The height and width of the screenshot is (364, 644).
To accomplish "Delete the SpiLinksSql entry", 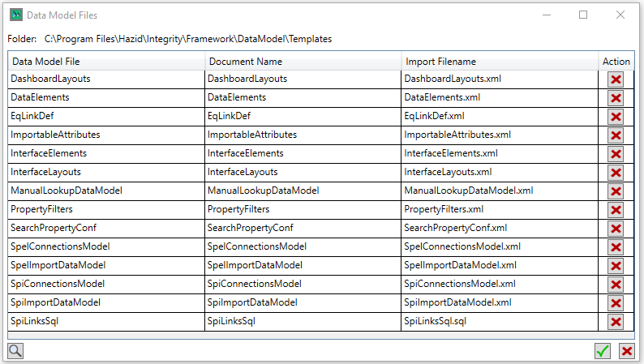I will click(x=616, y=322).
